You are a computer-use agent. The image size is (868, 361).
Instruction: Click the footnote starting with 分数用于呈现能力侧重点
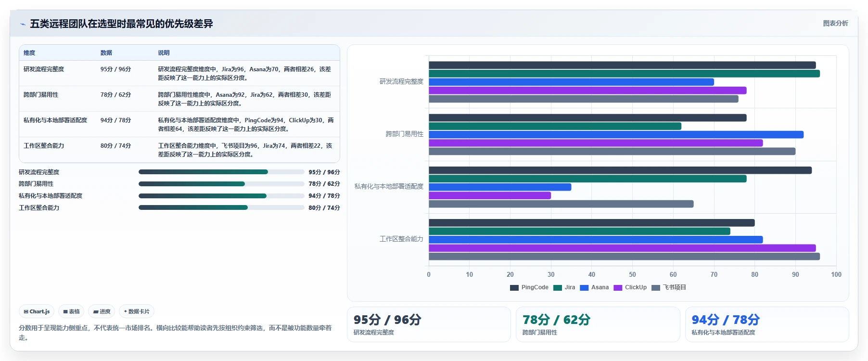pyautogui.click(x=175, y=333)
